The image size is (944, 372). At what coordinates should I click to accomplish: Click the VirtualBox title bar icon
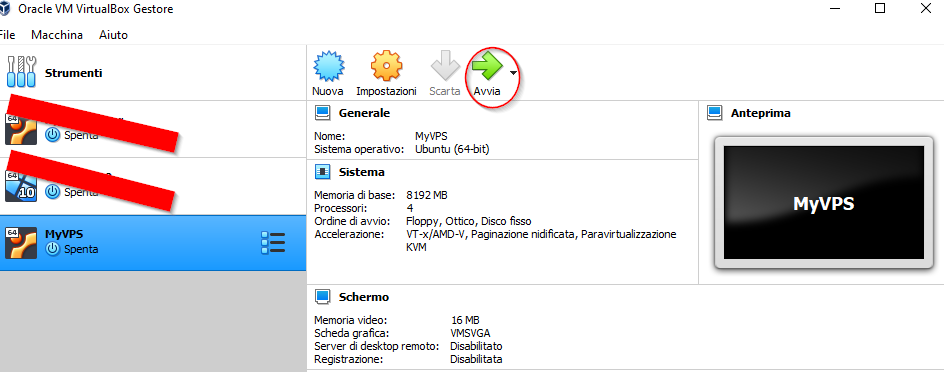pyautogui.click(x=4, y=8)
